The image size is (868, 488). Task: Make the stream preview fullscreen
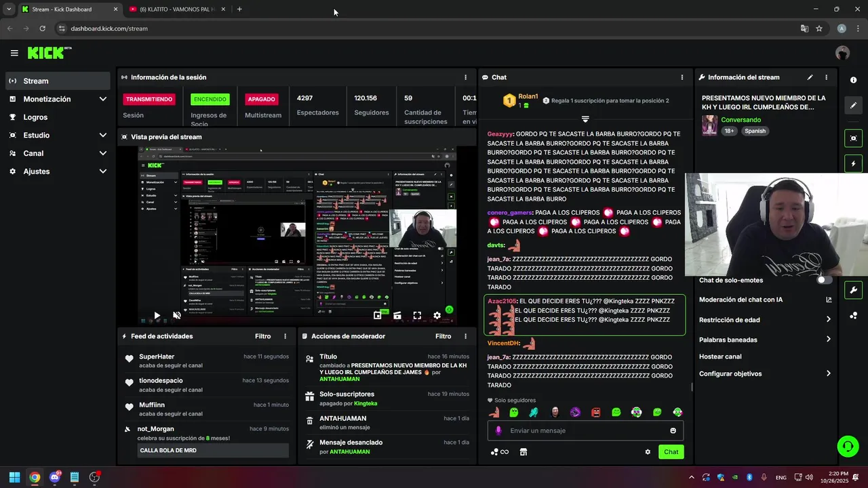(417, 315)
